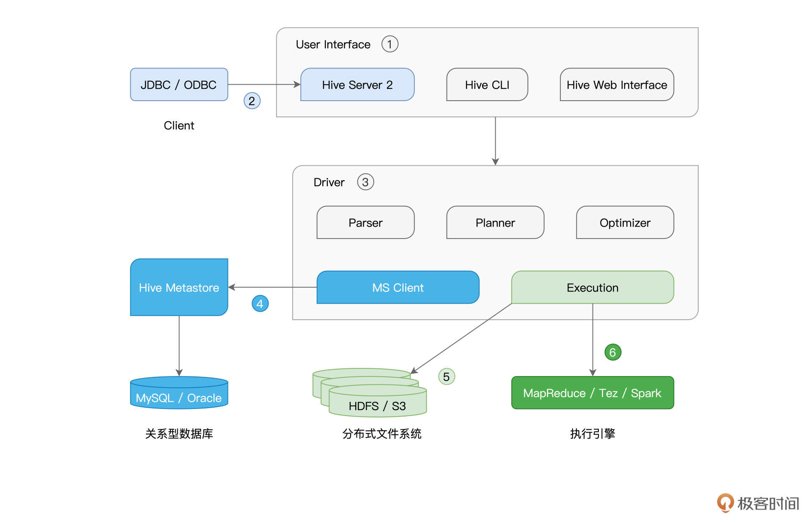The image size is (812, 524).
Task: Click the MapReduce / Tez / Spark box
Action: (592, 393)
